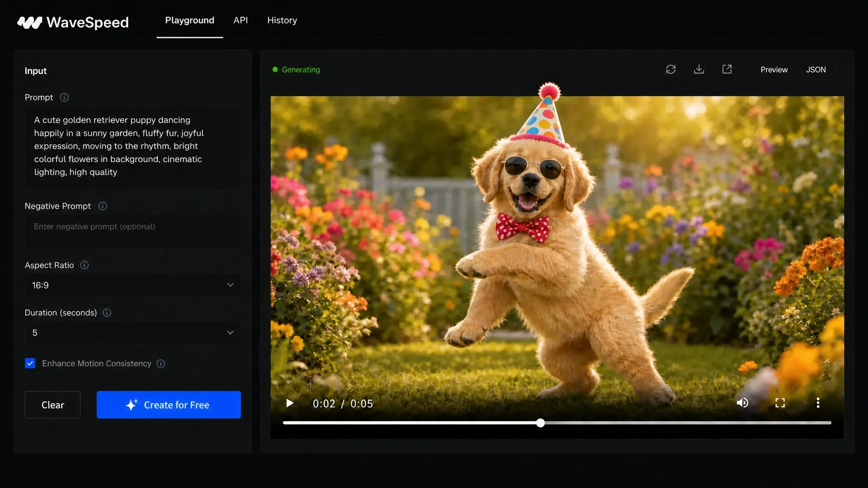Play the video preview
The image size is (868, 488).
click(x=290, y=403)
